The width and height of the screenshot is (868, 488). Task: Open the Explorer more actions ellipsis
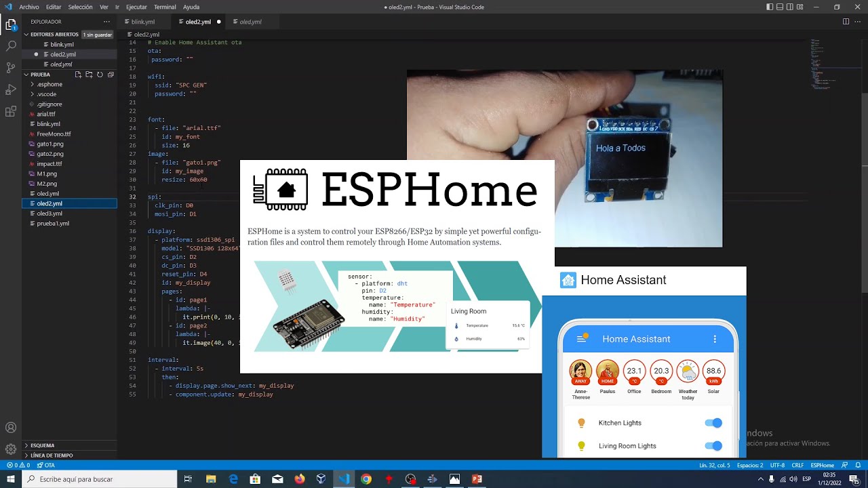tap(106, 22)
